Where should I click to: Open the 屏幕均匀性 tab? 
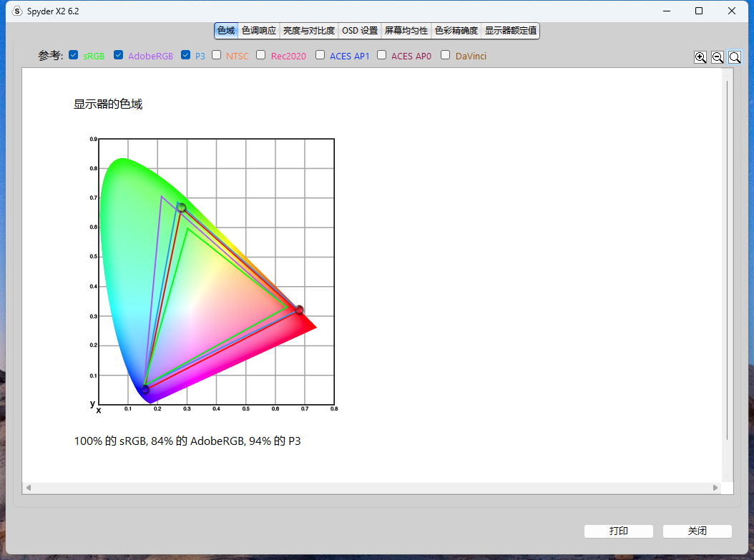click(406, 31)
